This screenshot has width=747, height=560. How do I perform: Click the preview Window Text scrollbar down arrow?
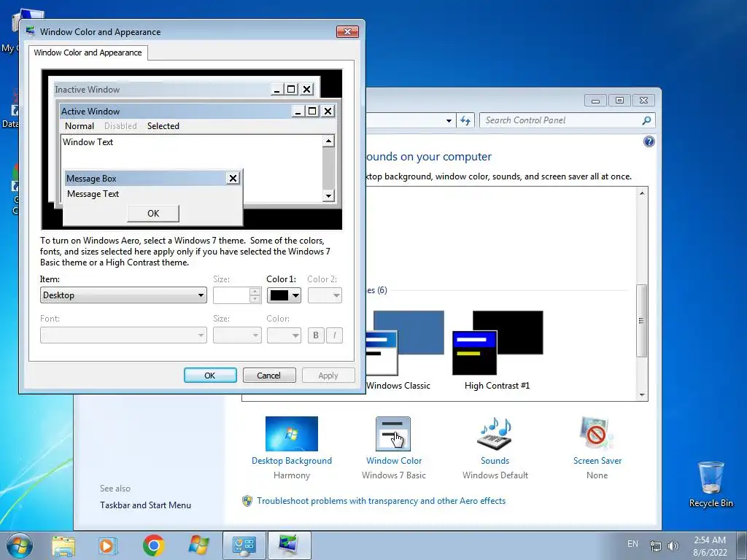tap(328, 195)
